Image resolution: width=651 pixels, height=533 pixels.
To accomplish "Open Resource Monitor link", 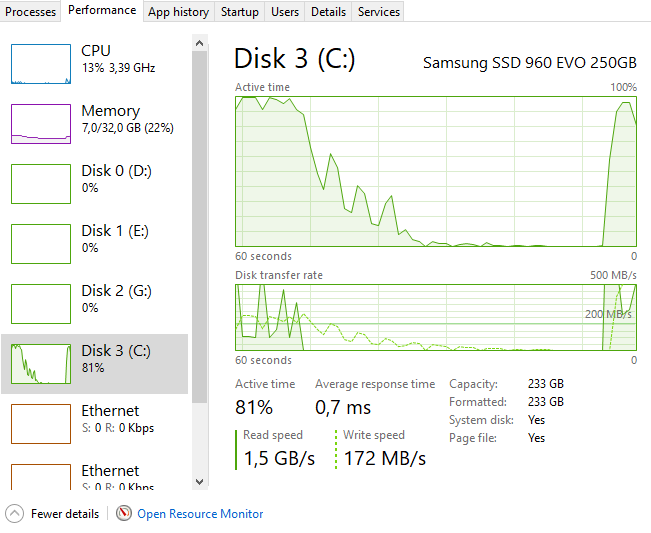I will pos(200,514).
